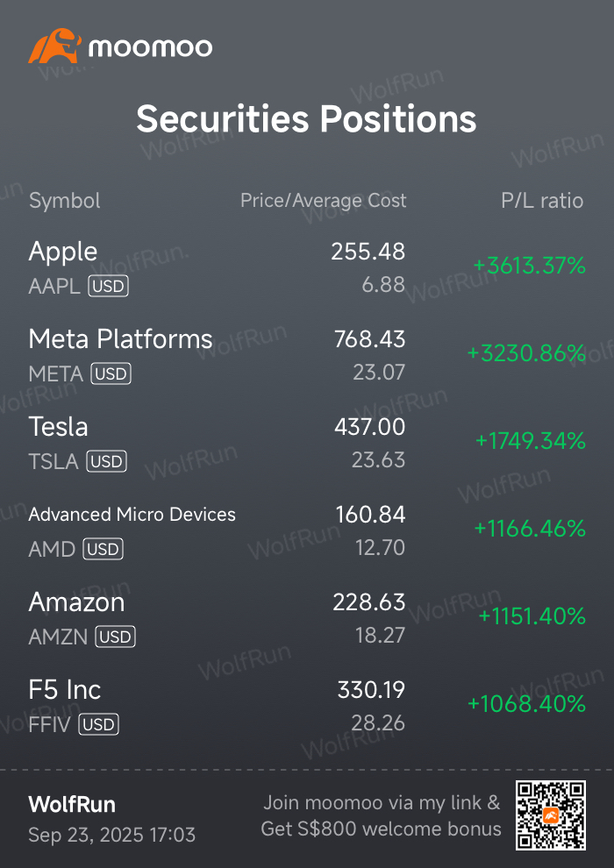Click the USD badge next to FFIV
This screenshot has width=614, height=868.
98,724
